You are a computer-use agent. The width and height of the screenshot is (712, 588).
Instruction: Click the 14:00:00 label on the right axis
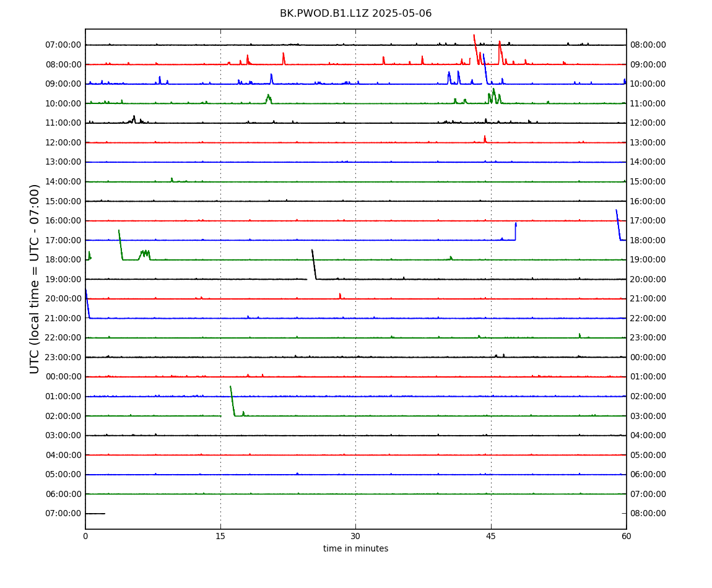[648, 162]
